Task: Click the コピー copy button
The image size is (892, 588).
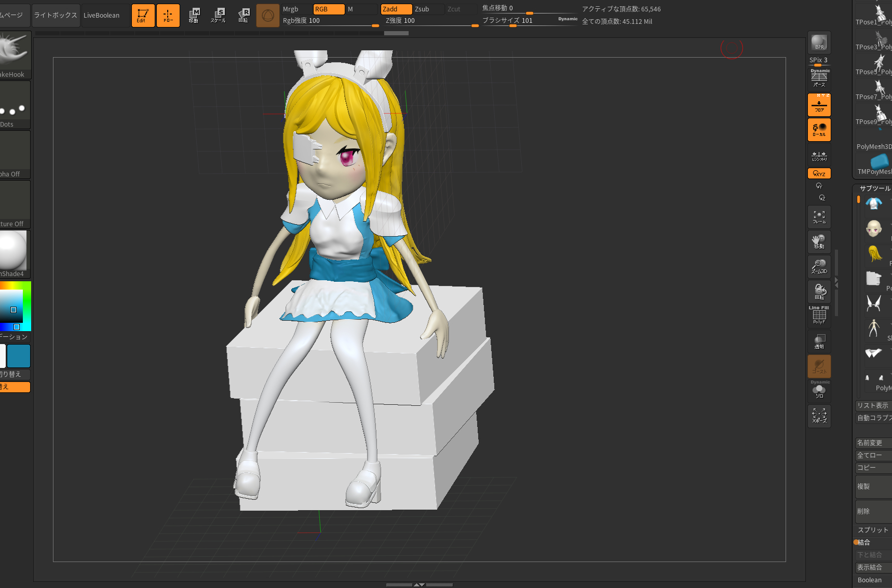Action: click(873, 468)
